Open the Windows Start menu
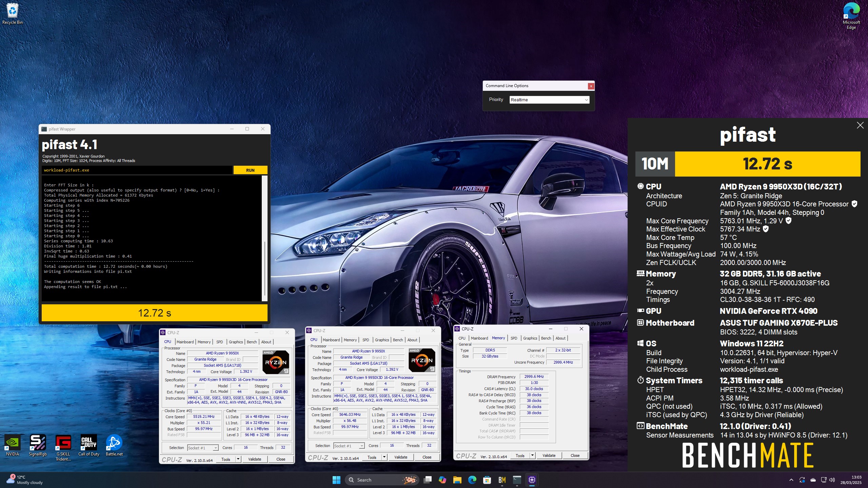 (336, 480)
